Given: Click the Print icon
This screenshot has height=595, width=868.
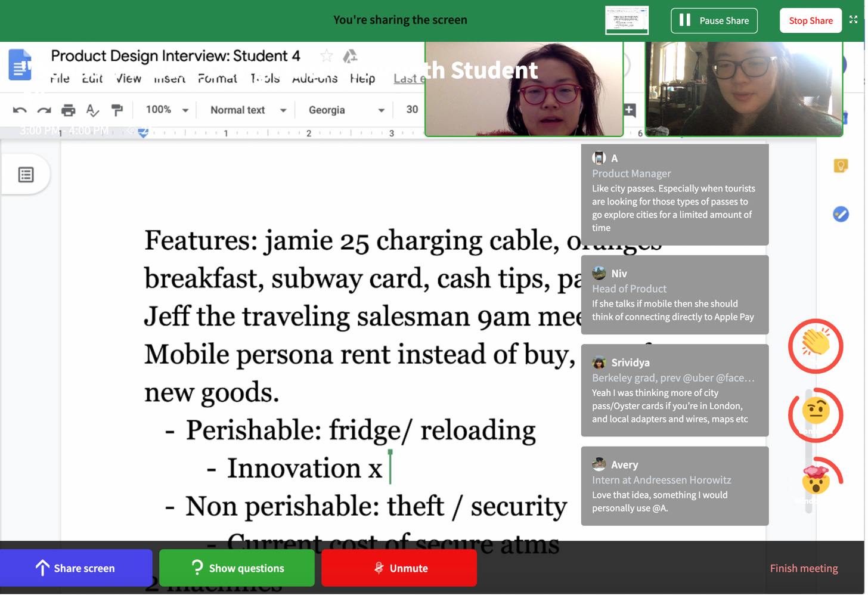Looking at the screenshot, I should click(x=69, y=110).
